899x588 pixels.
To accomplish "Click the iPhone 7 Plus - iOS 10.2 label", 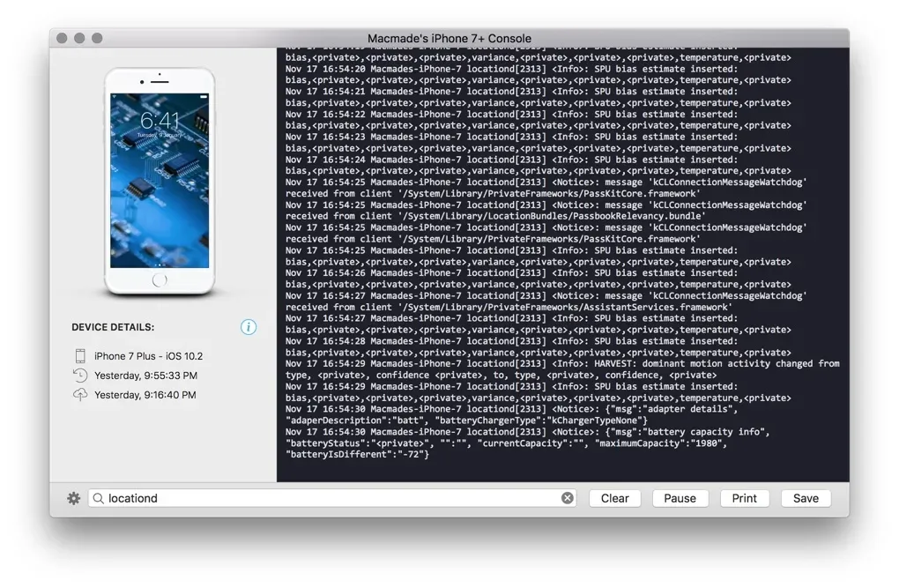I will [146, 357].
